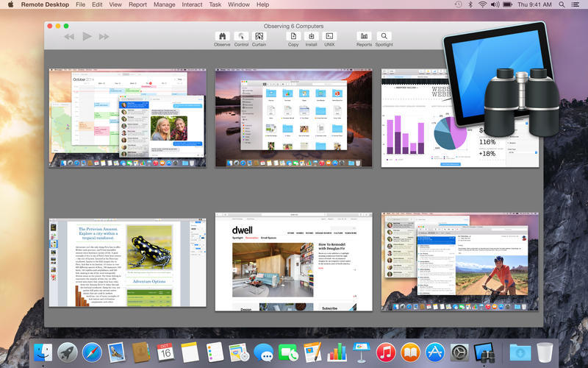588x368 pixels.
Task: Click the play button in toolbar
Action: 87,36
